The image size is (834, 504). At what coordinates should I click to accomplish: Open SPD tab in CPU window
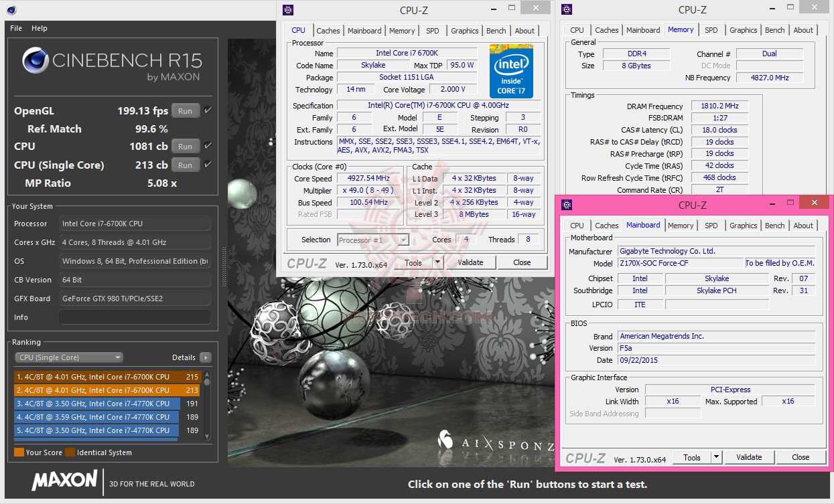tap(433, 31)
